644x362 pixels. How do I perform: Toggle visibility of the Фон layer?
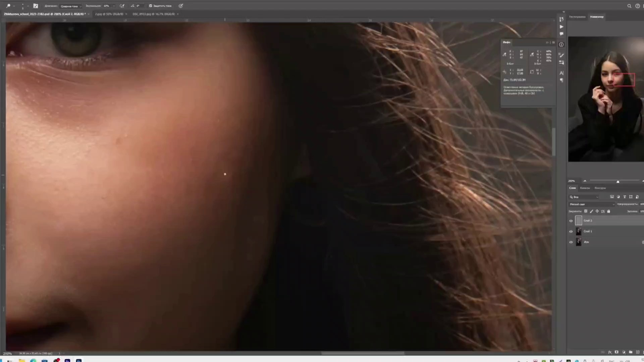click(571, 242)
